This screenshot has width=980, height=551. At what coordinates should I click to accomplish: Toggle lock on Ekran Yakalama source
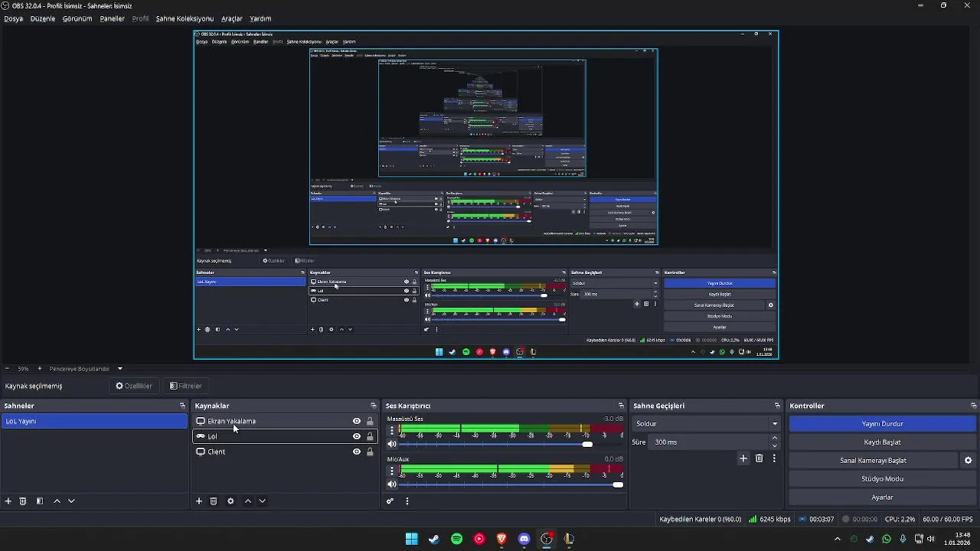(x=370, y=421)
